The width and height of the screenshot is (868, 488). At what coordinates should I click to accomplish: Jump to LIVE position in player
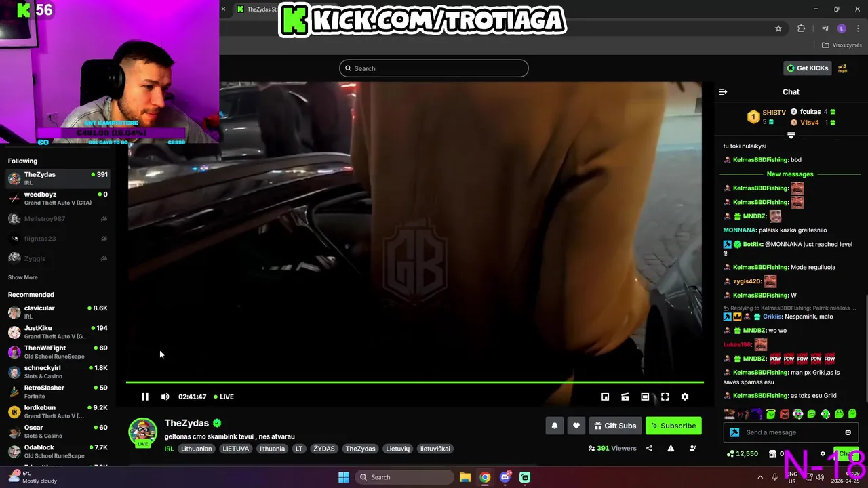(224, 396)
